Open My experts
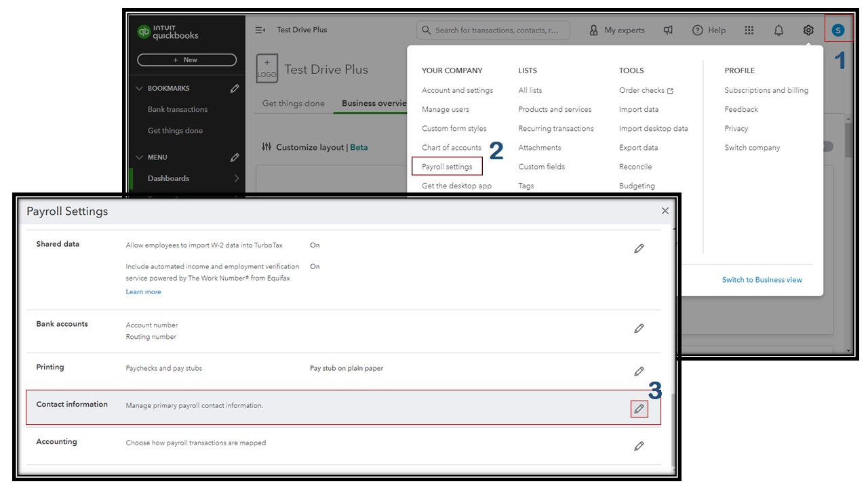 click(x=616, y=30)
